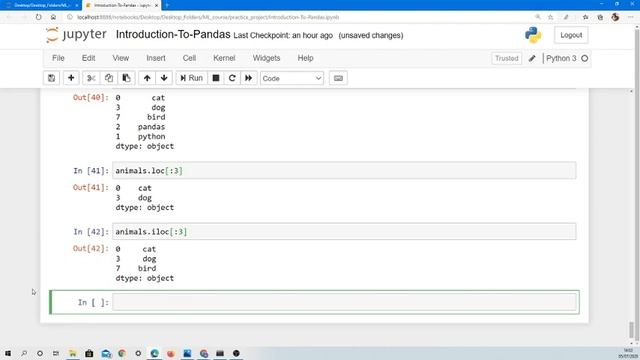The height and width of the screenshot is (360, 640).
Task: Click the Trusted notebook button
Action: tap(507, 58)
